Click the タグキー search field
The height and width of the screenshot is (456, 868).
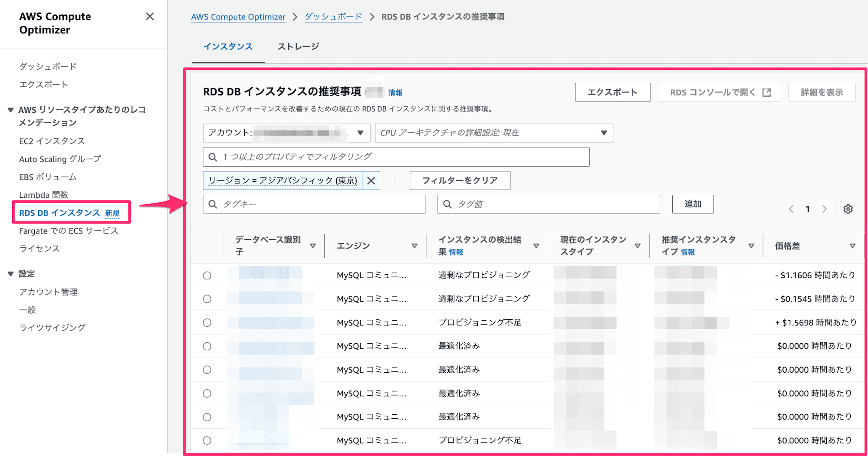[x=314, y=204]
